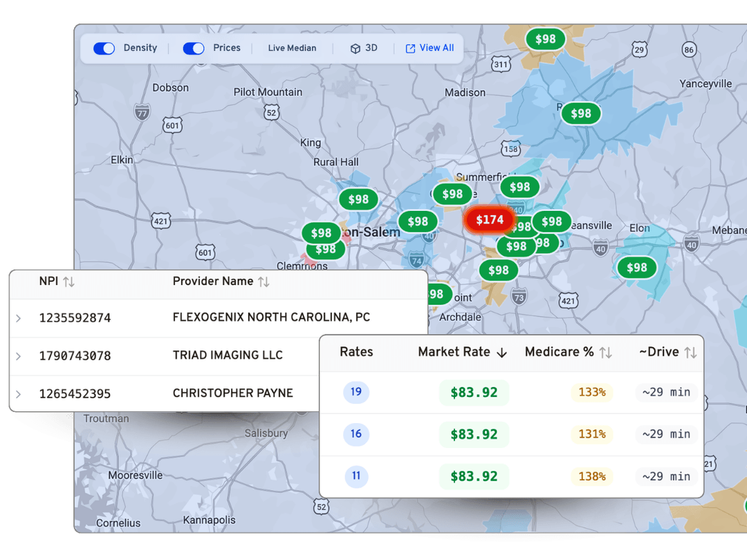Click the Pilot Mountain map label

pos(268,92)
